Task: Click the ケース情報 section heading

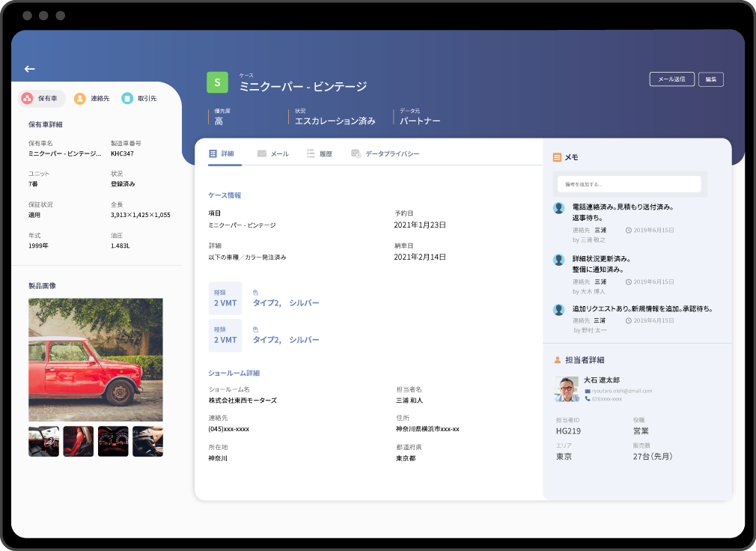Action: [x=225, y=195]
